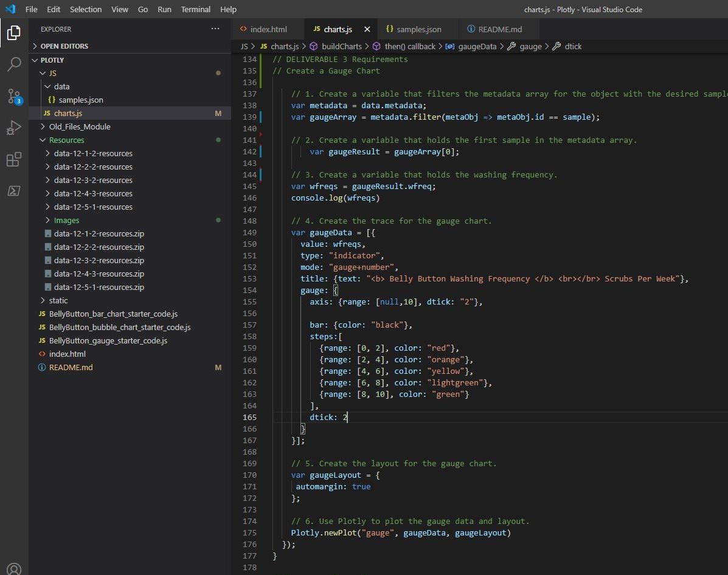Image resolution: width=728 pixels, height=575 pixels.
Task: Open the Terminal menu
Action: 196,10
